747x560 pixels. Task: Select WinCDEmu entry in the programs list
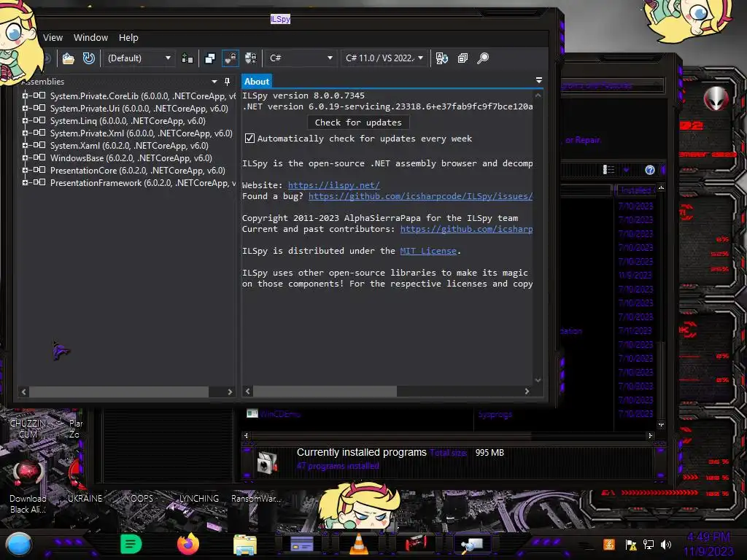pos(280,414)
